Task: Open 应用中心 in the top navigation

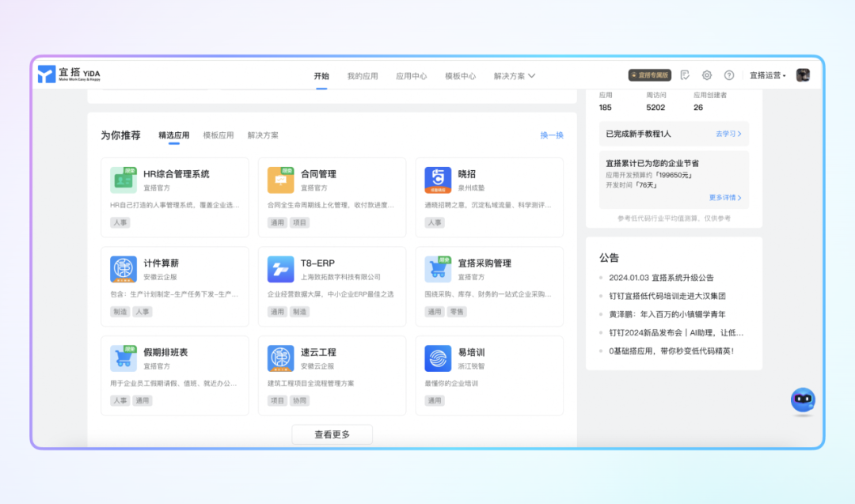Action: coord(411,76)
